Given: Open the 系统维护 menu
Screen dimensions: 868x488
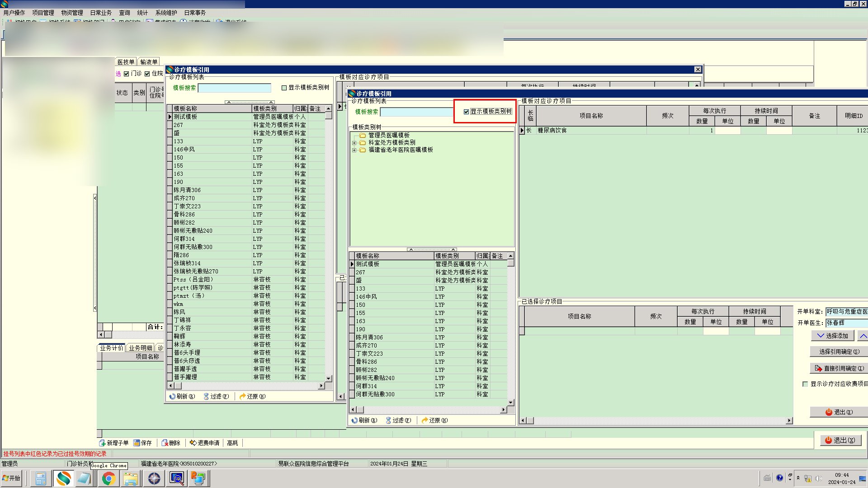Looking at the screenshot, I should tap(166, 13).
